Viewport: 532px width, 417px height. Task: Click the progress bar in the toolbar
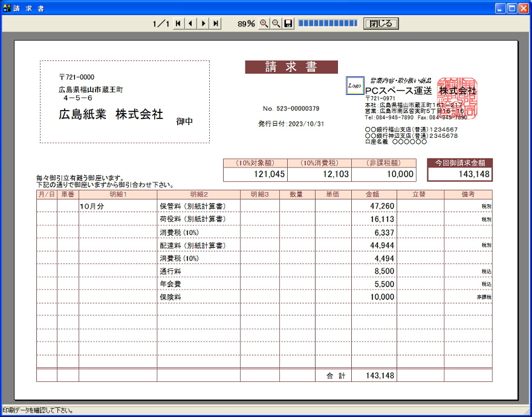coord(328,23)
